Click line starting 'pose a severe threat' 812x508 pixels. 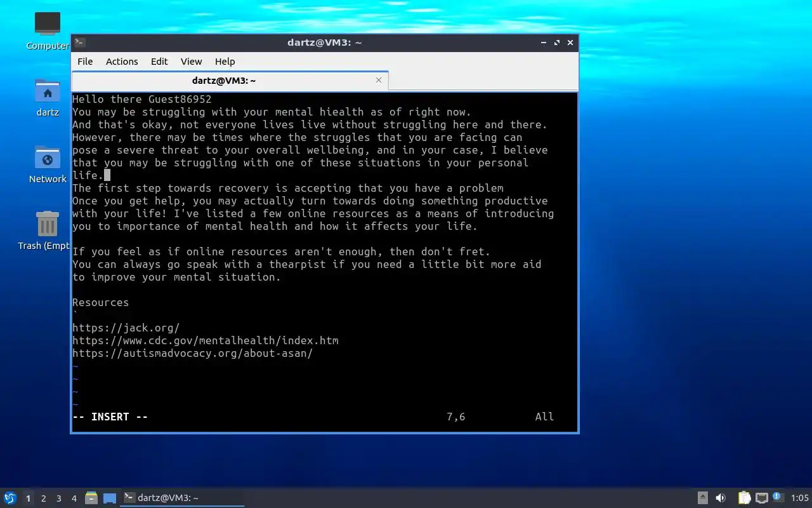(x=310, y=150)
